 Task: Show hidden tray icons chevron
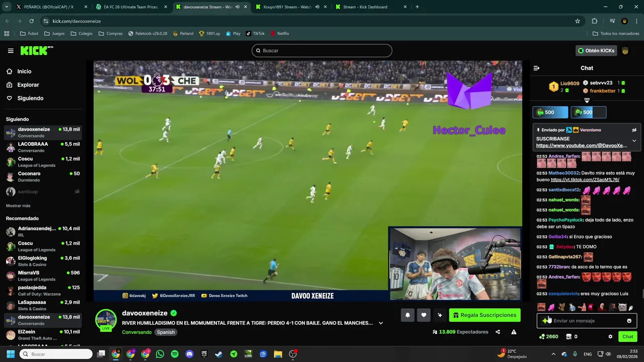553,354
